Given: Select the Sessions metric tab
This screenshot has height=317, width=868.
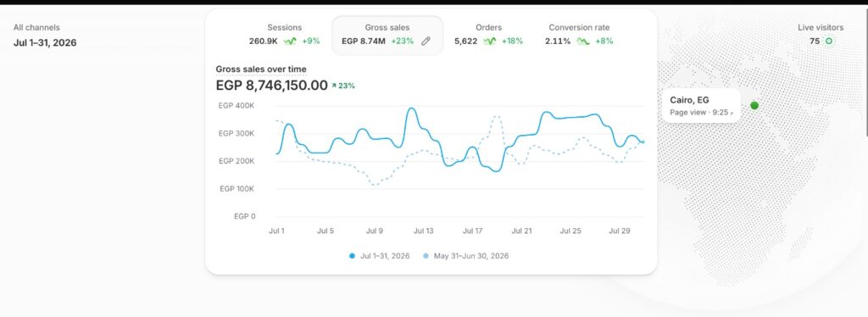Looking at the screenshot, I should 285,34.
